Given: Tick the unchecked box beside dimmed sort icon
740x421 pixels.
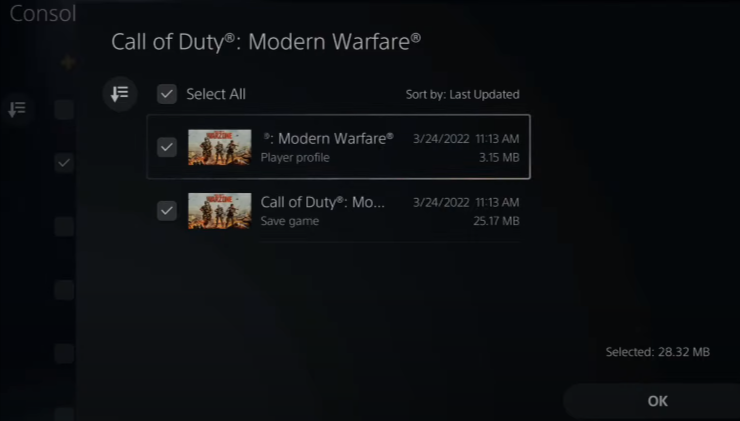Looking at the screenshot, I should tap(64, 109).
